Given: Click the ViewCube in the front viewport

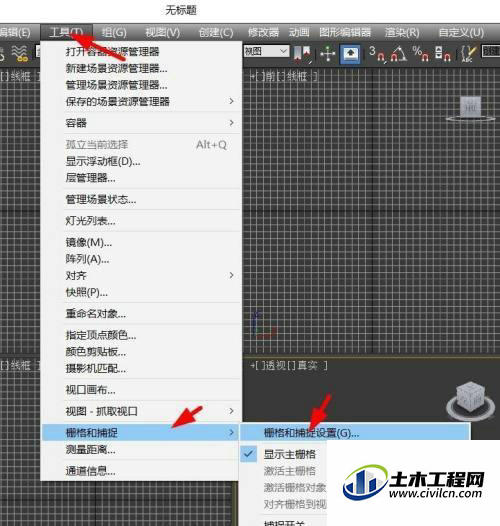Looking at the screenshot, I should coord(471,108).
